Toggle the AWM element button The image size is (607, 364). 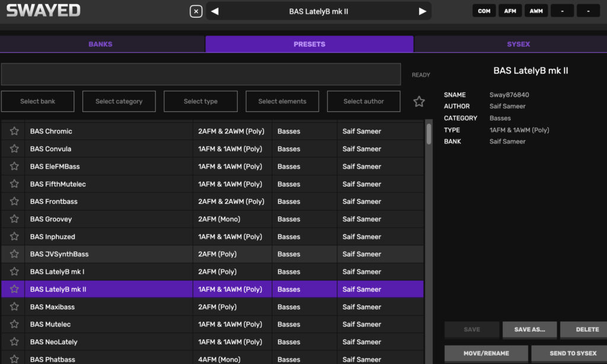tap(536, 11)
